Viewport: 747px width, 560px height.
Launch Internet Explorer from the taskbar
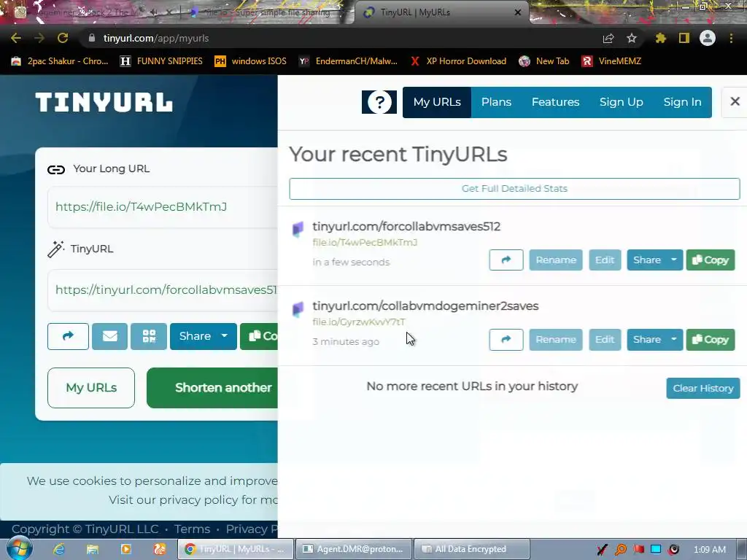pyautogui.click(x=59, y=549)
